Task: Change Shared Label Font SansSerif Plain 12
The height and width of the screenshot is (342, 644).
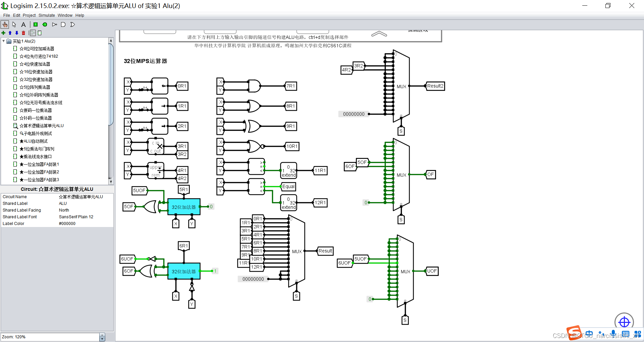Action: click(86, 217)
